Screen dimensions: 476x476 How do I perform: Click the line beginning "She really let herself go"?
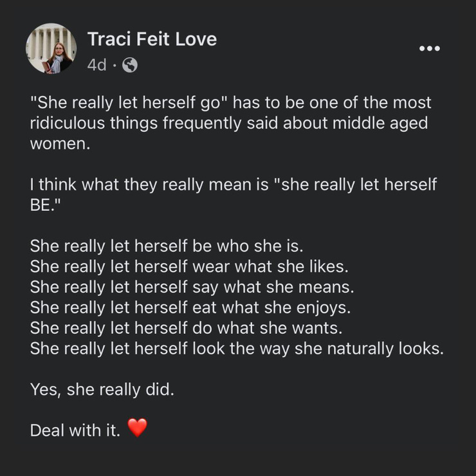230,102
